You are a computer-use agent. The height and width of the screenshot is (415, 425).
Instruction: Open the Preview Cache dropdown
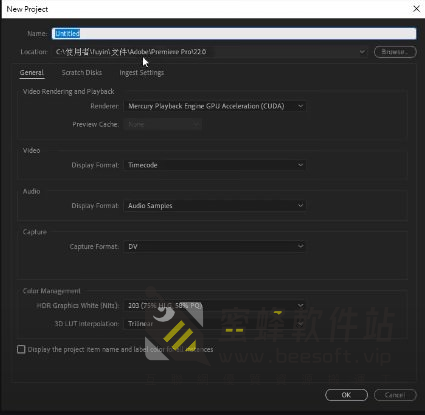point(162,124)
